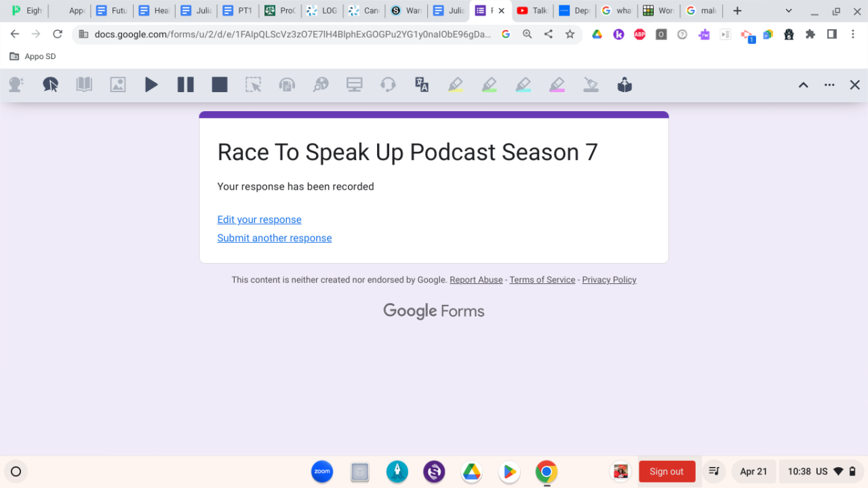Image resolution: width=868 pixels, height=488 pixels.
Task: Open the Text to Speech prediction icon
Action: point(16,85)
